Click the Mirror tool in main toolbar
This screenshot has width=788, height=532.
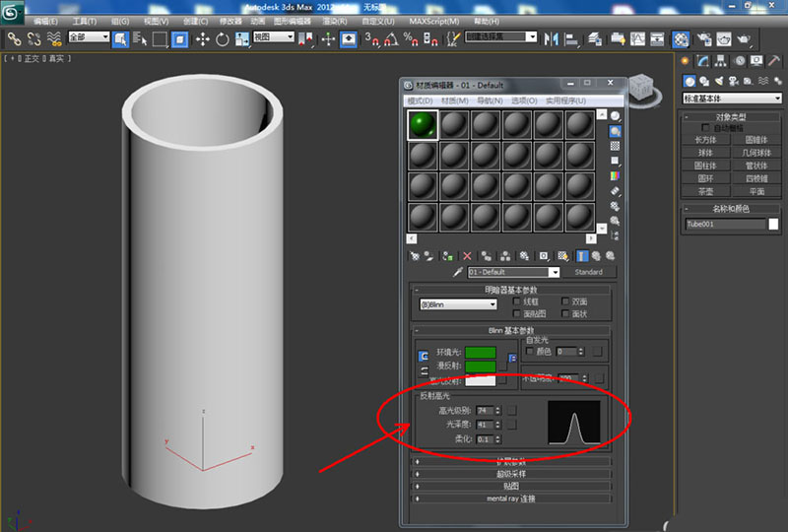[x=551, y=39]
